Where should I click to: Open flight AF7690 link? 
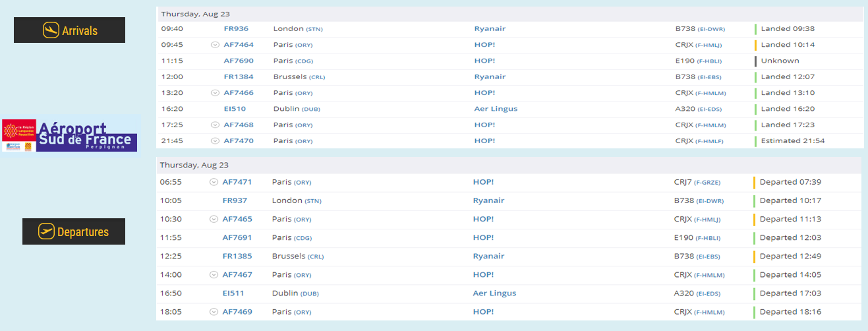239,61
